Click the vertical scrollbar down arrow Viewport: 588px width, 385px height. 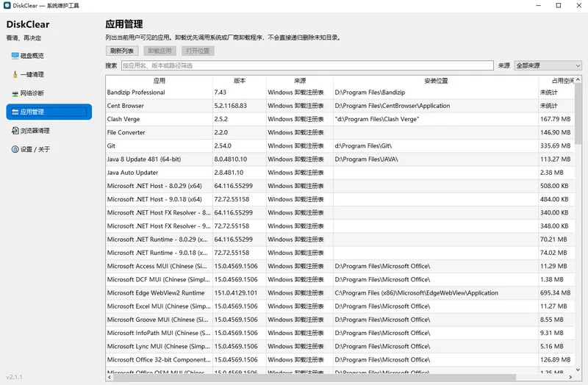coord(578,370)
